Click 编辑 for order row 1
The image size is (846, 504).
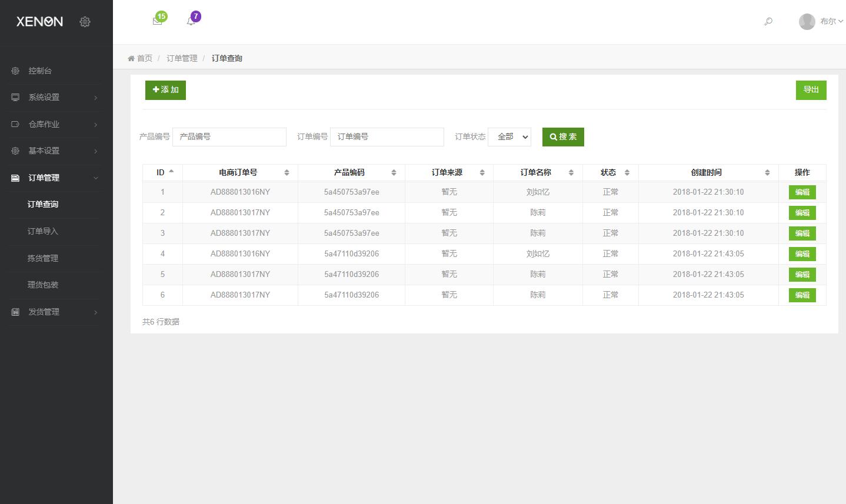coord(802,192)
